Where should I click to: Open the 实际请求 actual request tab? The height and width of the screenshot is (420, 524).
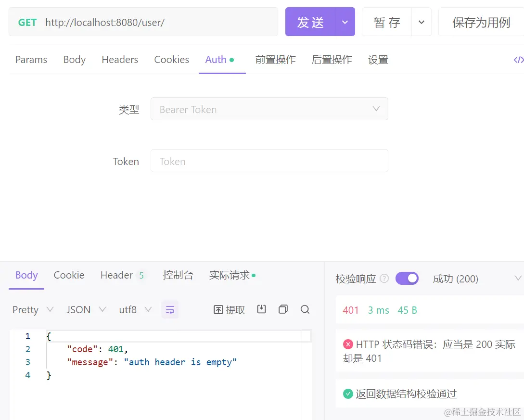(232, 275)
